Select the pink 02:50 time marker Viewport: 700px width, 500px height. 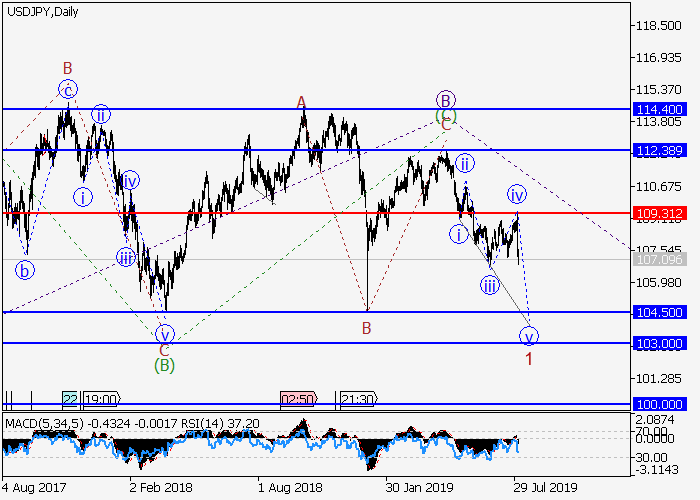[x=298, y=397]
